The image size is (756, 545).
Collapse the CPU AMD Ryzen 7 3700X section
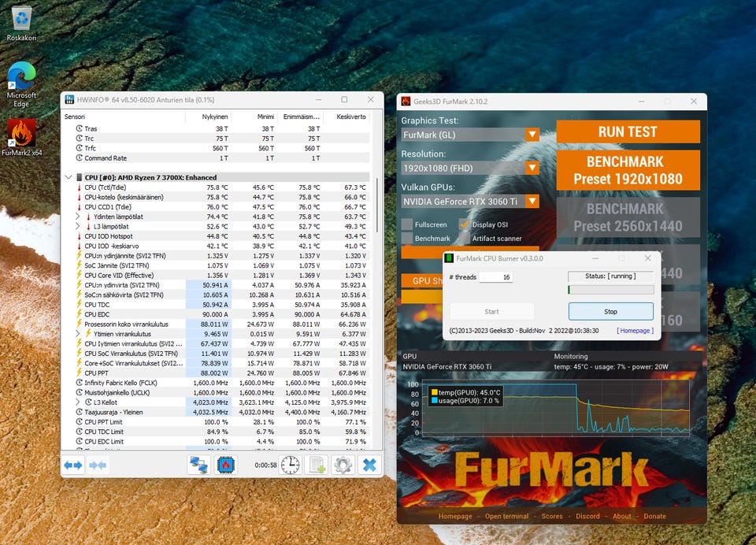point(69,177)
